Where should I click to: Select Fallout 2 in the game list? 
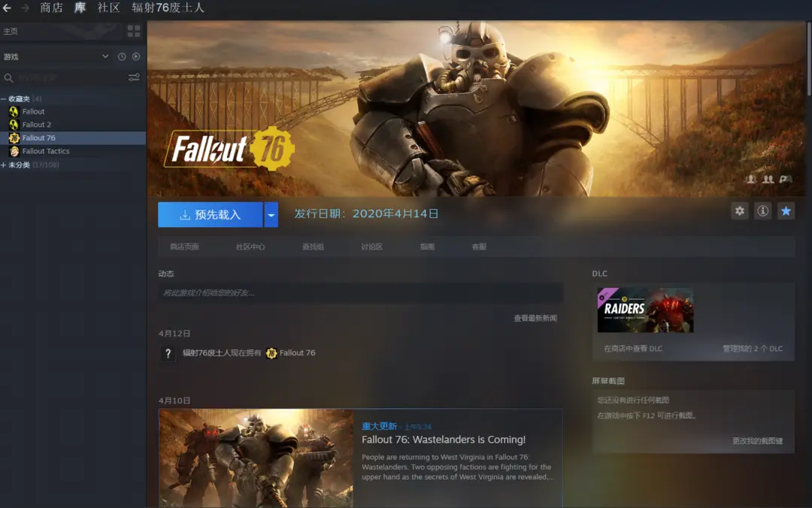coord(36,124)
